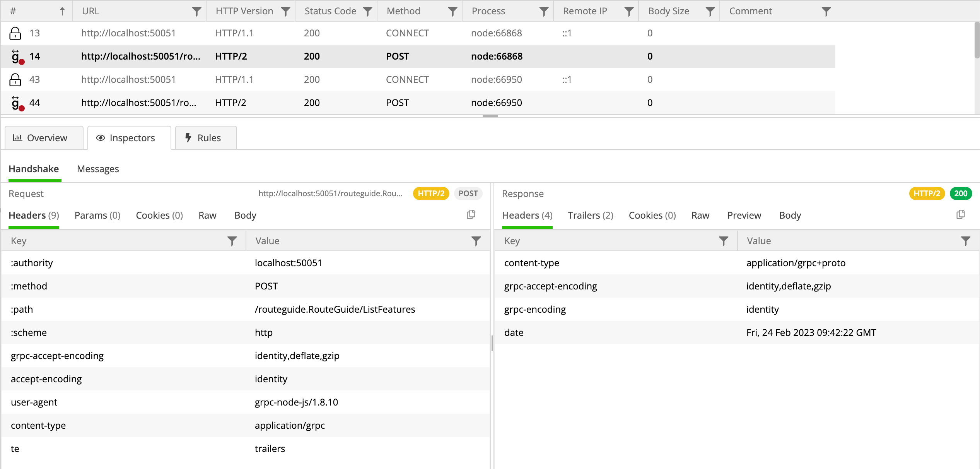The height and width of the screenshot is (469, 980).
Task: Click the Inspectors tab
Action: coord(126,138)
